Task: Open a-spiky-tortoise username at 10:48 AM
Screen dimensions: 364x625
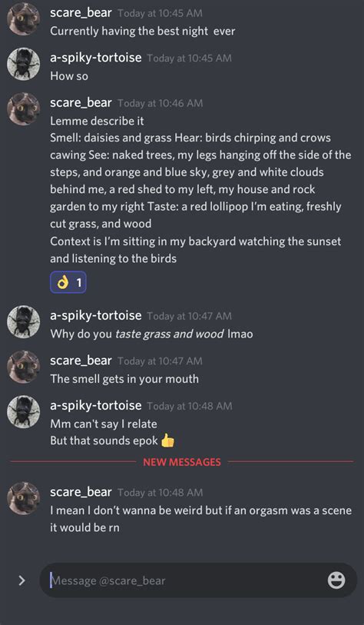Action: [96, 405]
